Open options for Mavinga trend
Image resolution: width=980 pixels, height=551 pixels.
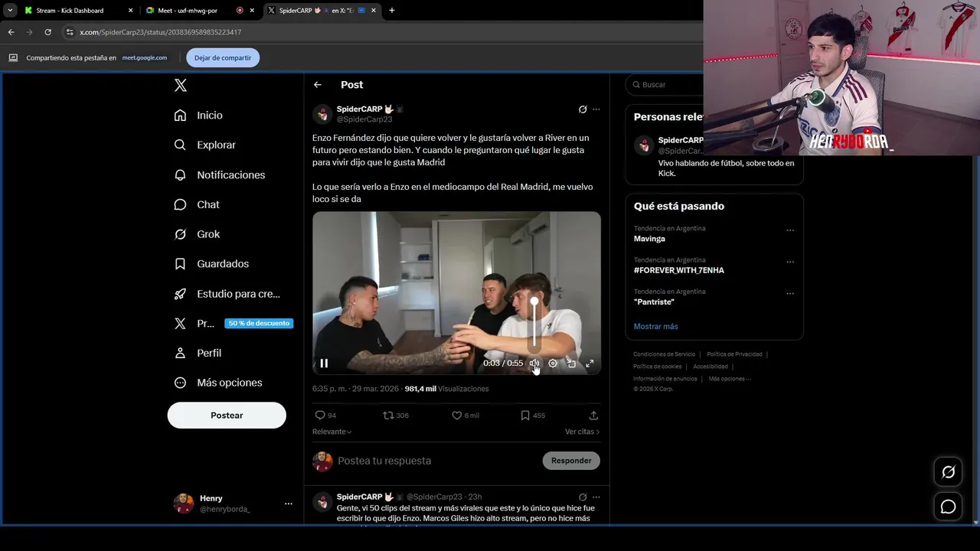tap(790, 230)
